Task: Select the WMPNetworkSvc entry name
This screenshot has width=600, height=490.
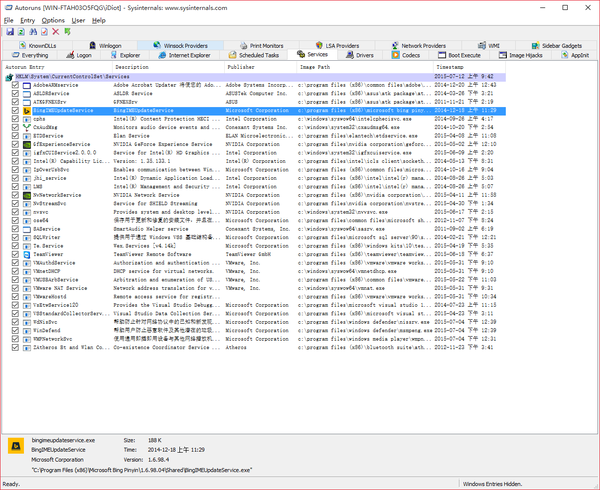Action: 53,339
